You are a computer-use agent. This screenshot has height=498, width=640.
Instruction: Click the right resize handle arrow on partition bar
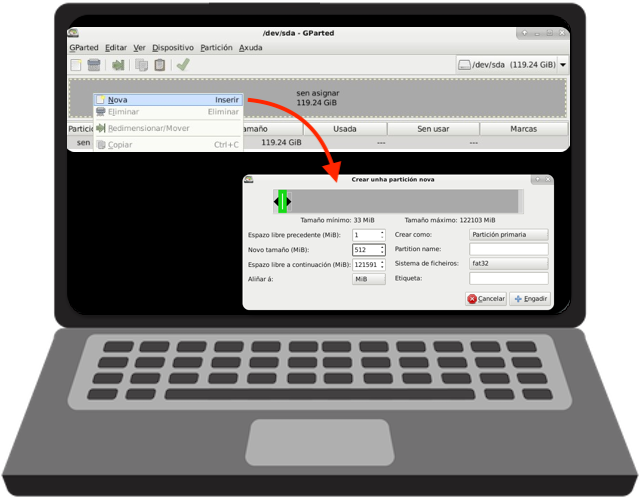coord(290,202)
